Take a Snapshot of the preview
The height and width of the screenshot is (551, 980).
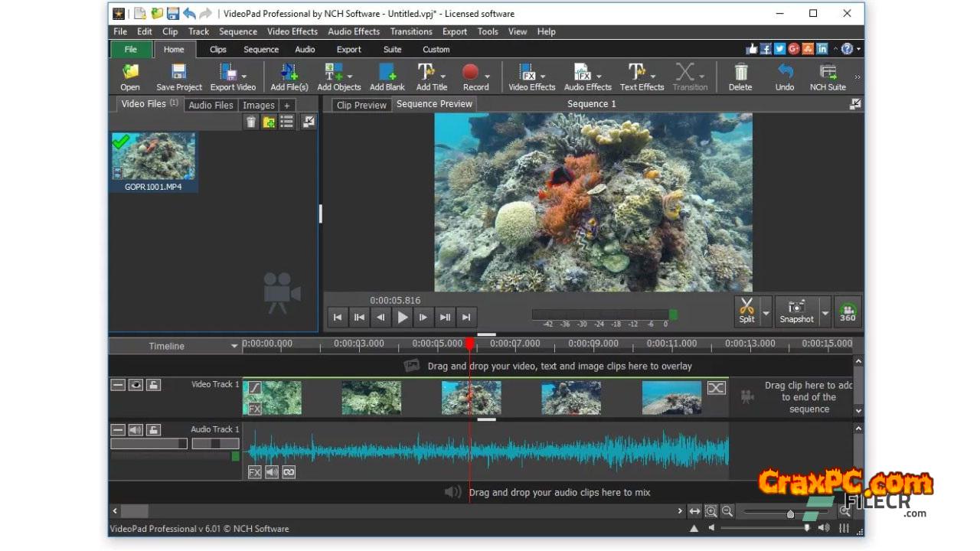(796, 307)
